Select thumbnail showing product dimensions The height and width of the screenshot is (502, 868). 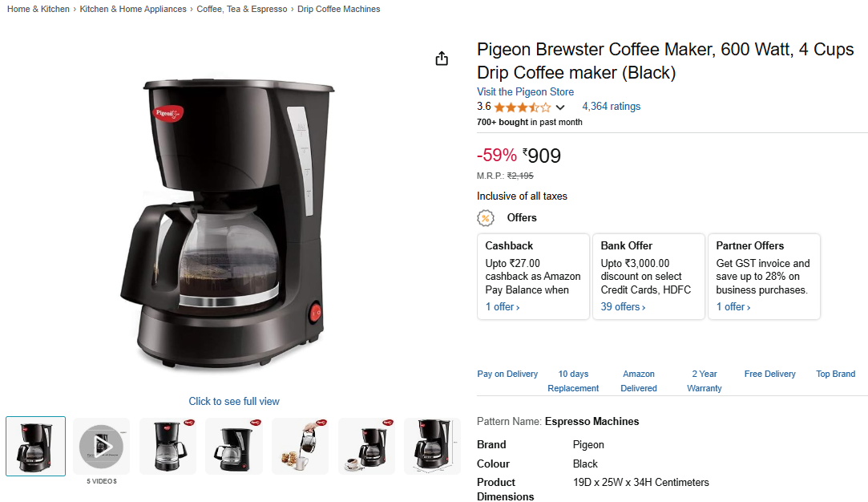(432, 446)
